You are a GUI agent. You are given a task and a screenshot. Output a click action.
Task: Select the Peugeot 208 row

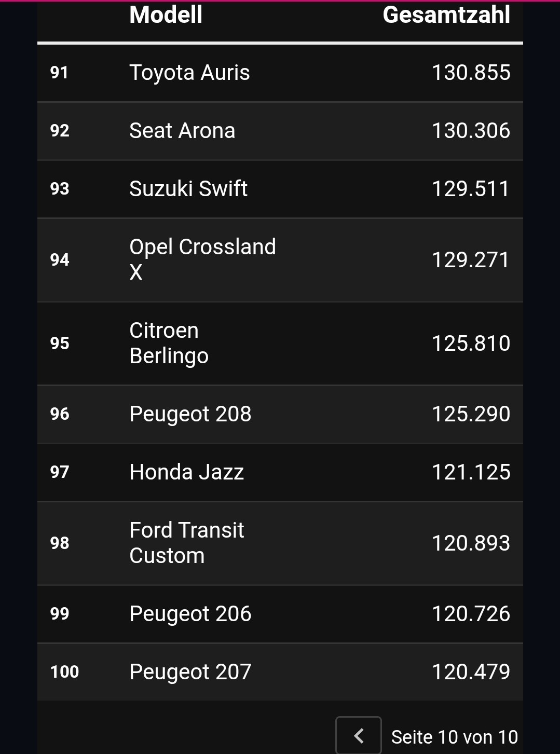(280, 414)
